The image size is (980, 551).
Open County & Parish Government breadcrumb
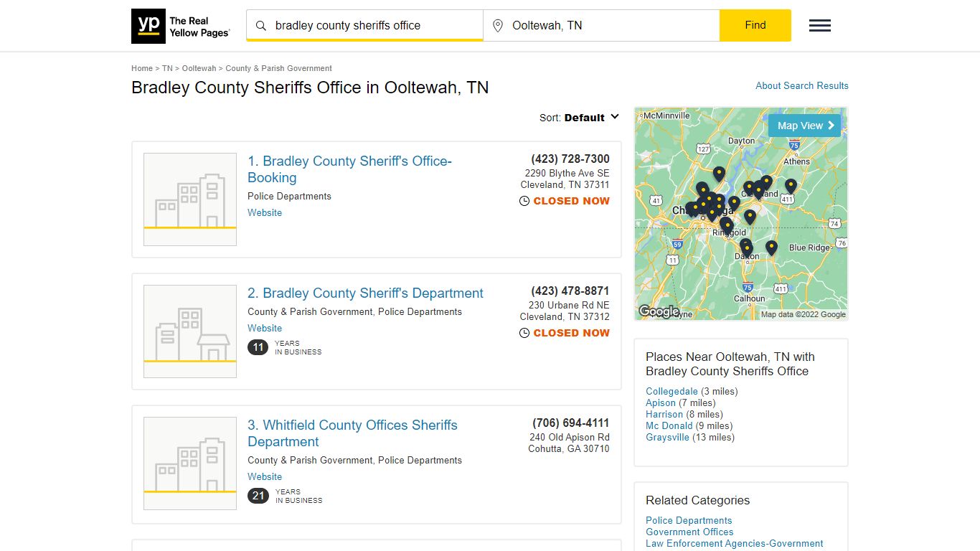coord(278,69)
